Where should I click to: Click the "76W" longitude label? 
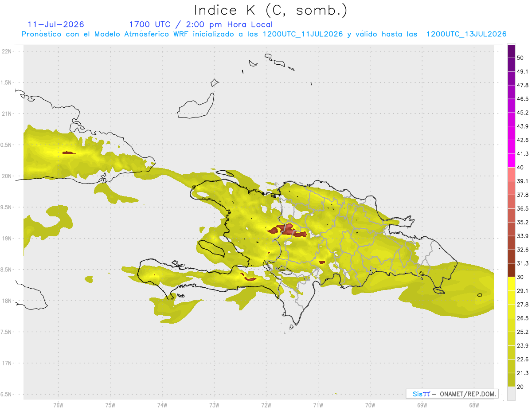click(58, 405)
